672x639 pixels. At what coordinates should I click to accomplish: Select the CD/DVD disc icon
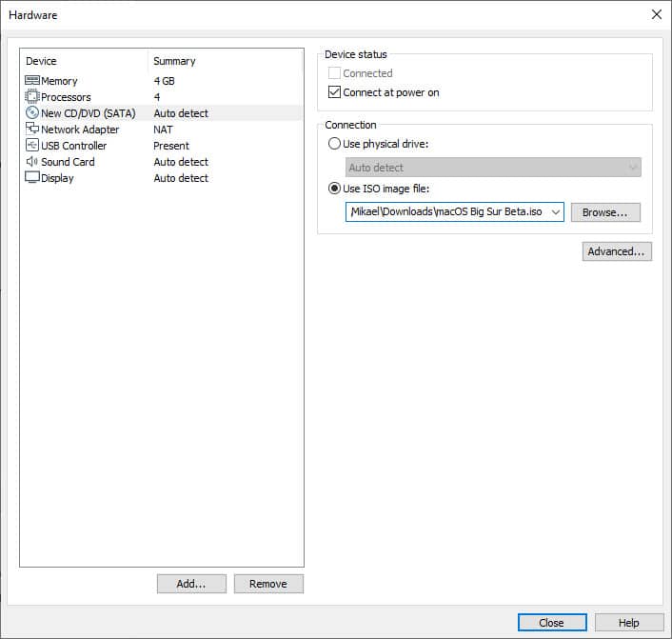point(32,113)
